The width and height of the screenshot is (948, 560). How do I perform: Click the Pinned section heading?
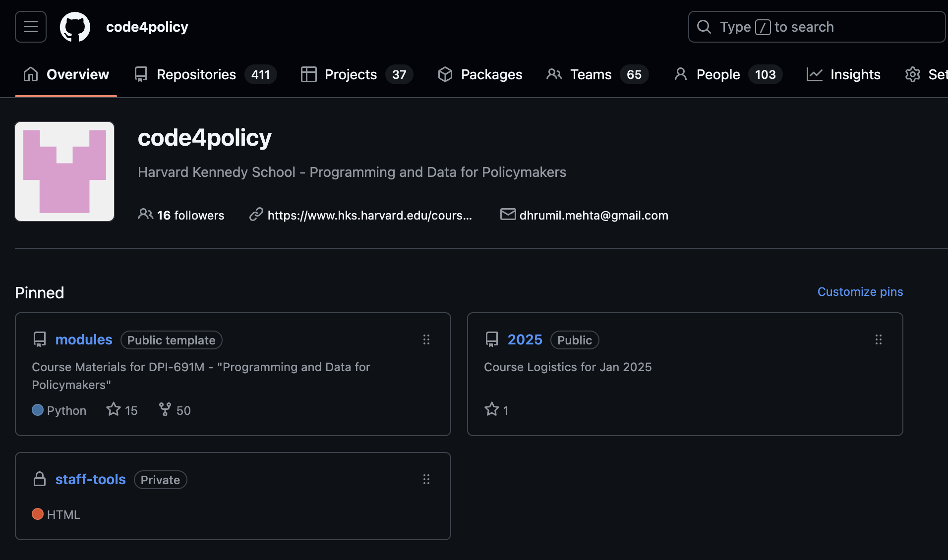[40, 293]
